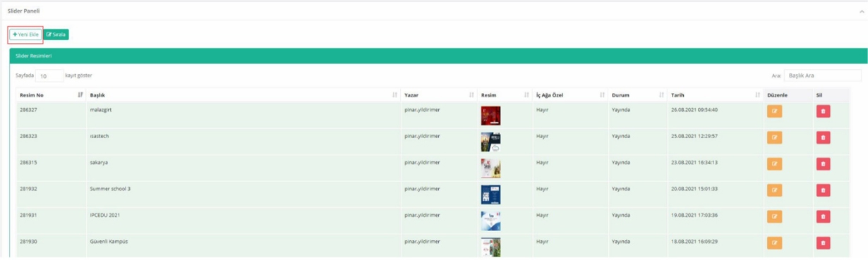Edit the ısastech row with orange icon

[x=774, y=137]
